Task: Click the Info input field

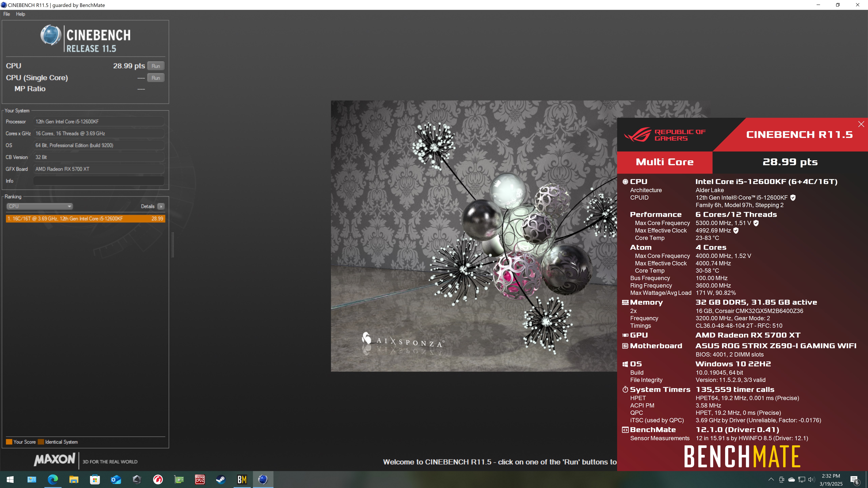Action: pyautogui.click(x=99, y=181)
